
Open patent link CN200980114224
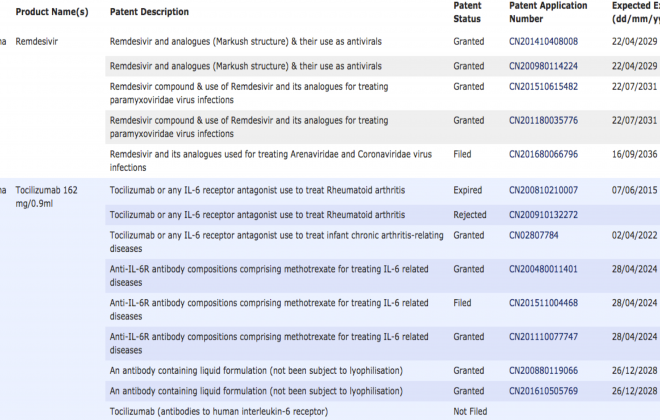(543, 66)
